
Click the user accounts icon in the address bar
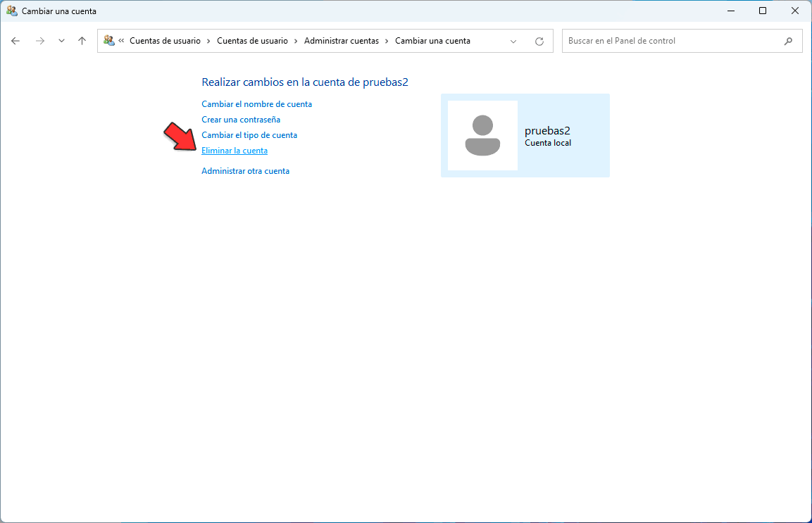click(x=109, y=41)
